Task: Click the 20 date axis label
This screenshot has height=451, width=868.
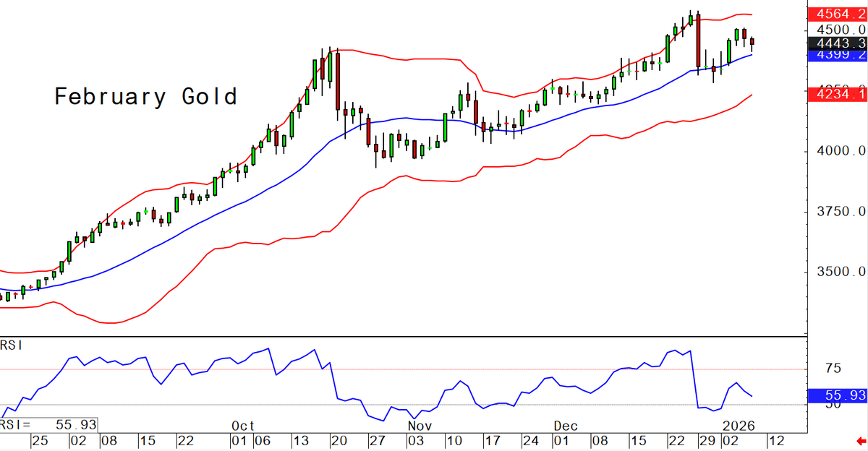Action: tap(339, 439)
